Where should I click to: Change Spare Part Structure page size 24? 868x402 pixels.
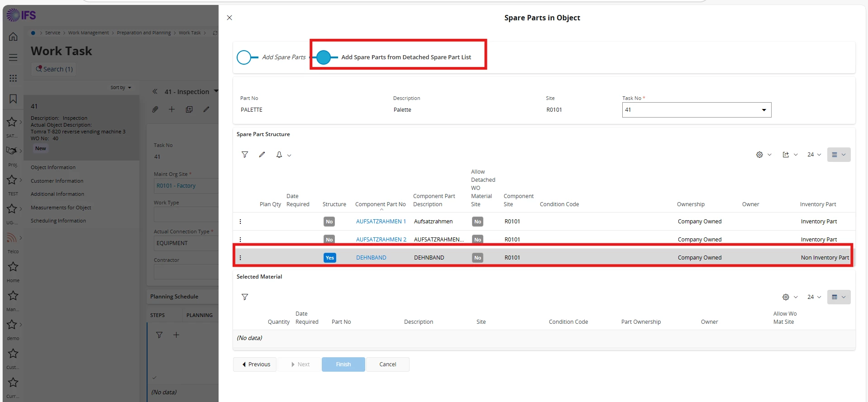[x=814, y=155]
